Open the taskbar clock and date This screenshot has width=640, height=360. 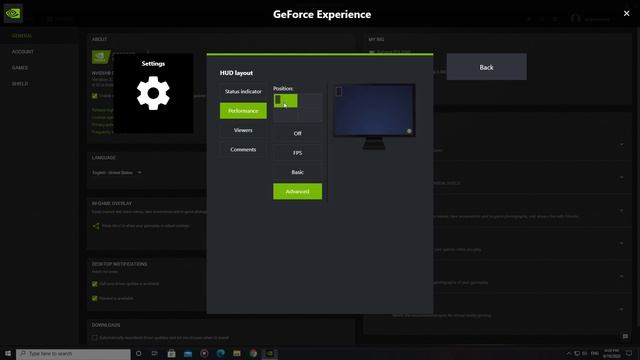pyautogui.click(x=611, y=353)
